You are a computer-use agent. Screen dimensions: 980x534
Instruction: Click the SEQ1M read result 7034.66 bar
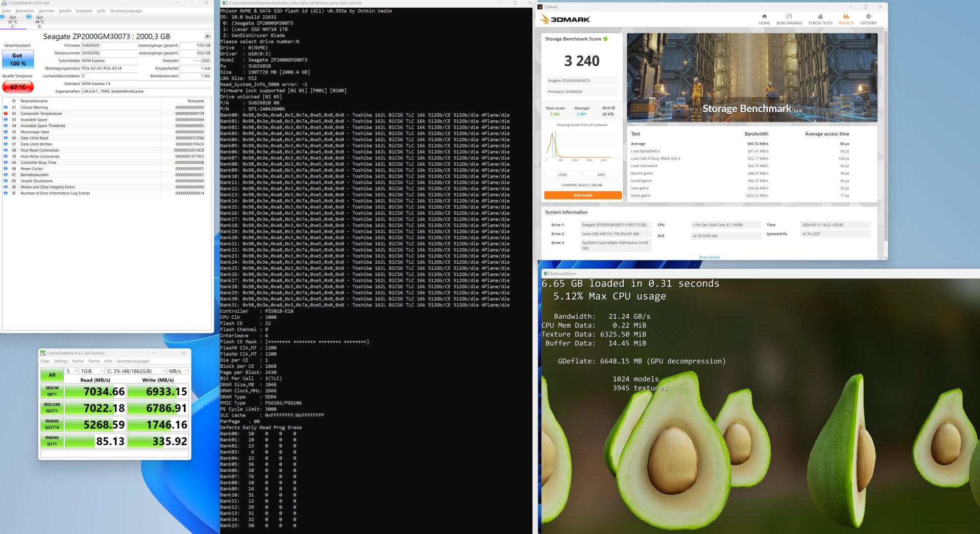click(x=95, y=391)
